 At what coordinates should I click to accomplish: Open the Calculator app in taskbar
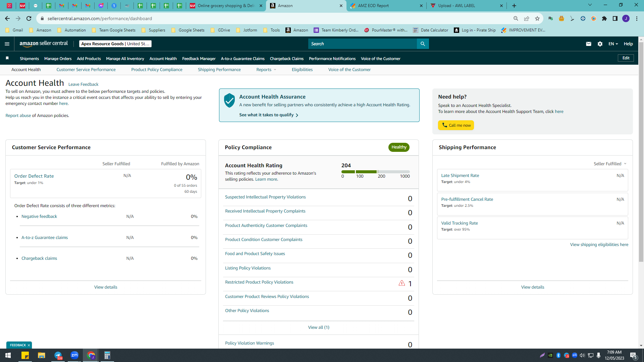[107, 355]
